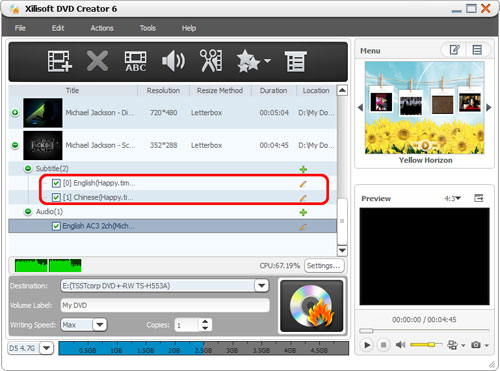Select the second Michael Jackson video thumbnail
Image resolution: width=500 pixels, height=371 pixels.
tap(43, 145)
